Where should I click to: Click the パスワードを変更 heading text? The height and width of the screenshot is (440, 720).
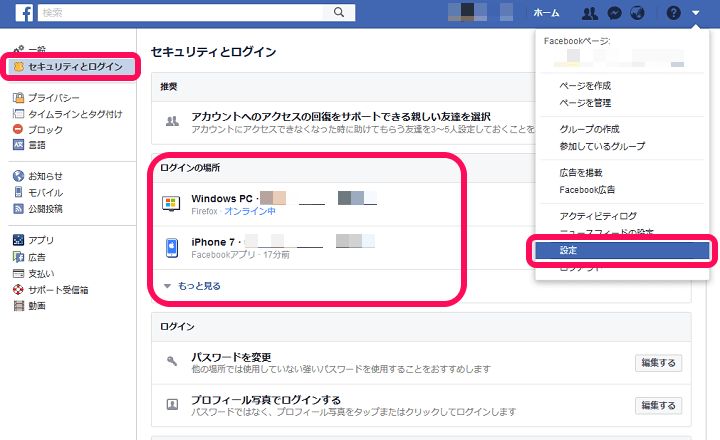click(x=231, y=357)
